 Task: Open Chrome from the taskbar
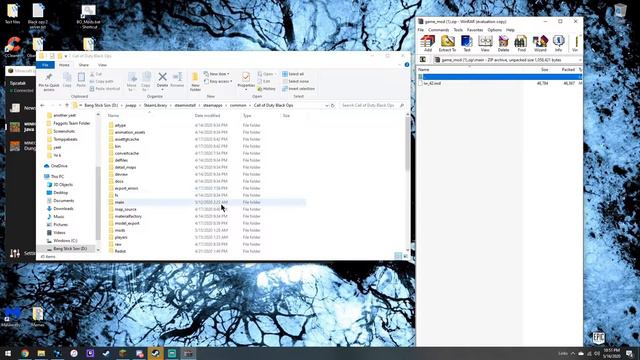pyautogui.click(x=25, y=353)
